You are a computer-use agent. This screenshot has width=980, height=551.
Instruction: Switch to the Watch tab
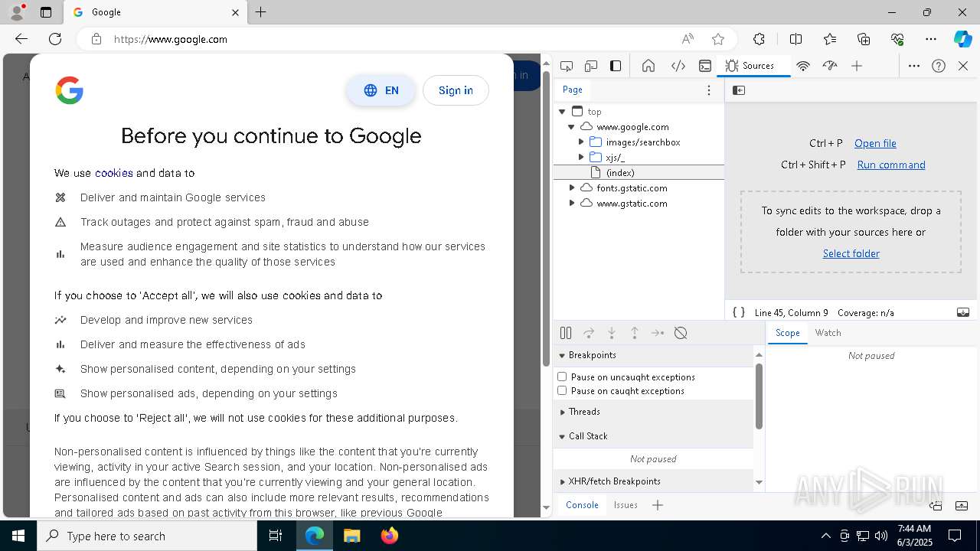click(828, 333)
